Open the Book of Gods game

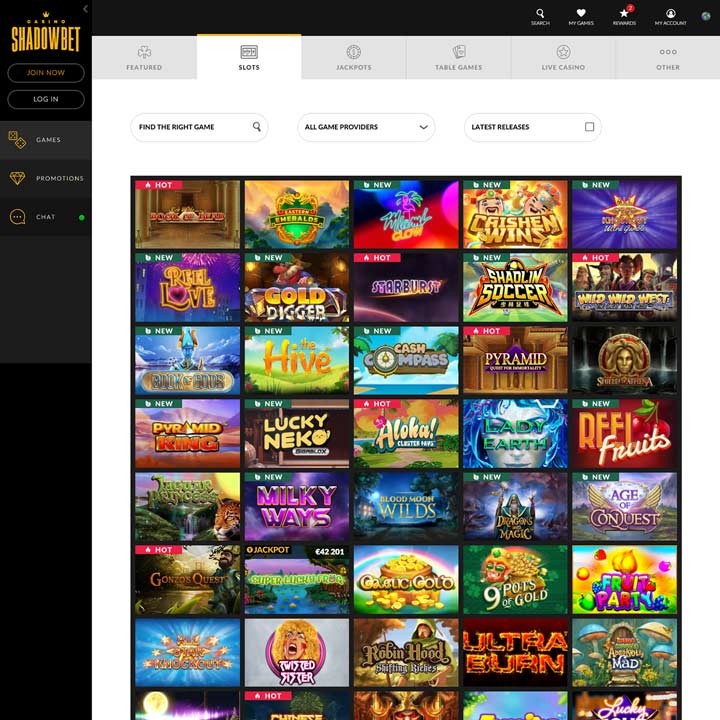point(187,360)
